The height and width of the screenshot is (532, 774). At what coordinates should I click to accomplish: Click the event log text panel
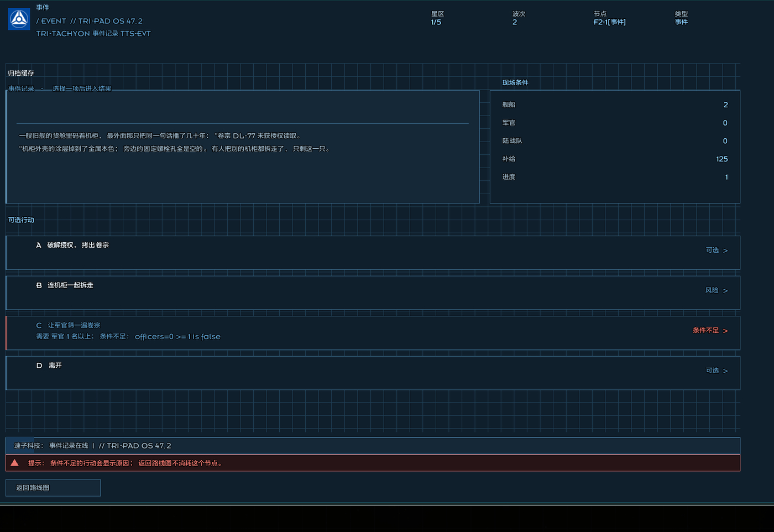coord(243,147)
